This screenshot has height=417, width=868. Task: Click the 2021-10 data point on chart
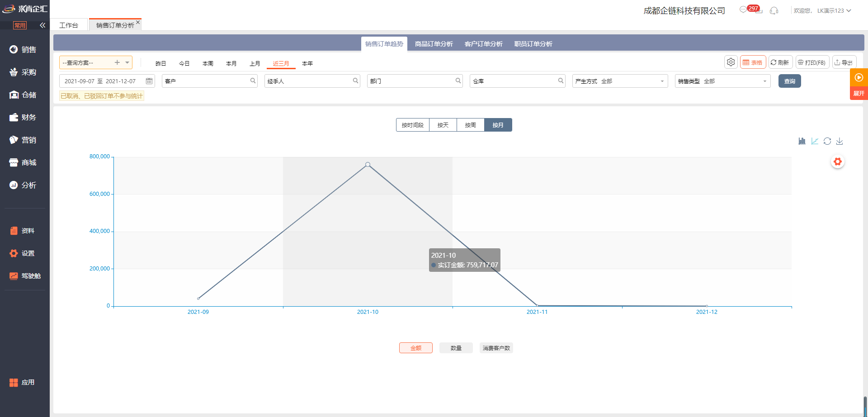368,165
